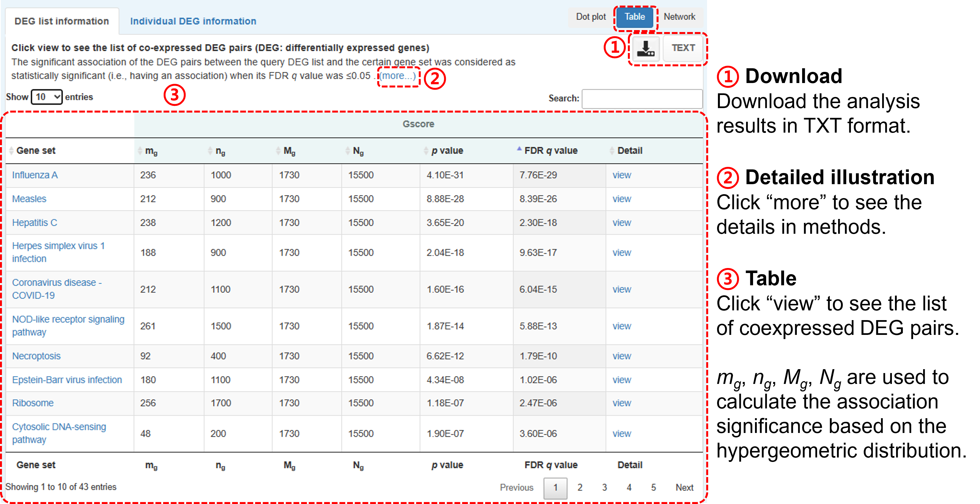The height and width of the screenshot is (504, 980).
Task: Go to pagination page 5
Action: tap(653, 488)
